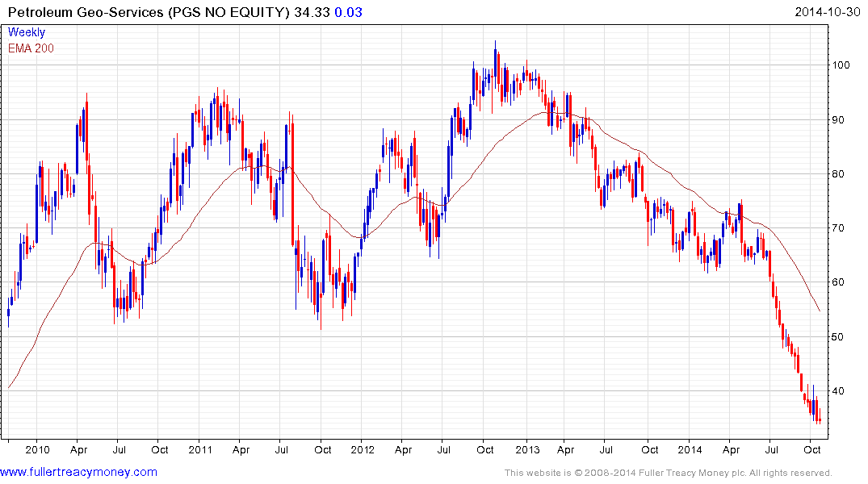Click the 40 price axis label

[838, 391]
